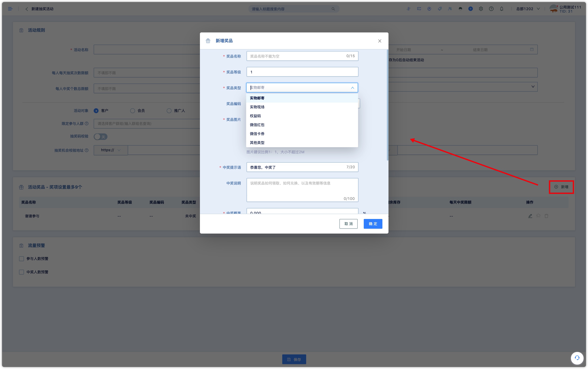Open the 限定参与人群 group selector
This screenshot has height=369, width=588.
147,124
